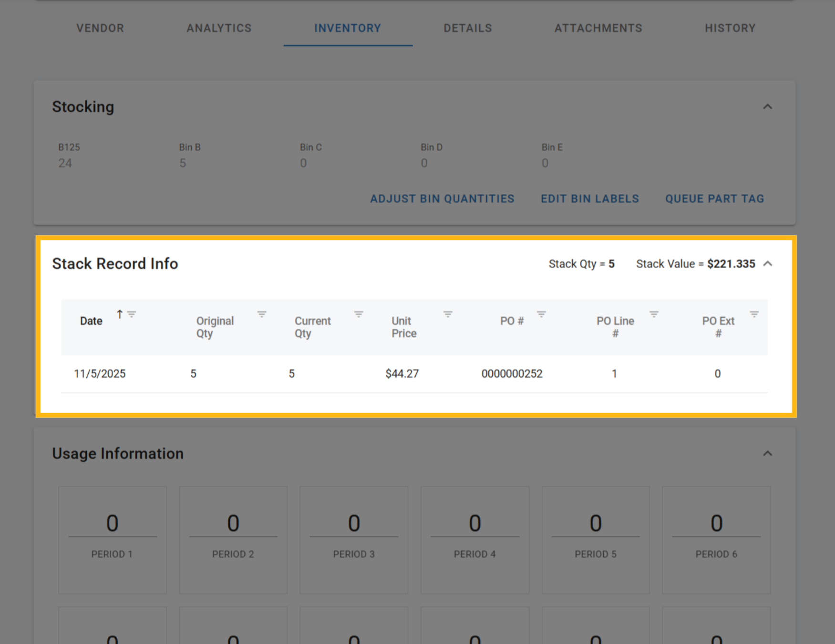Open filter icon for Date column

click(132, 314)
